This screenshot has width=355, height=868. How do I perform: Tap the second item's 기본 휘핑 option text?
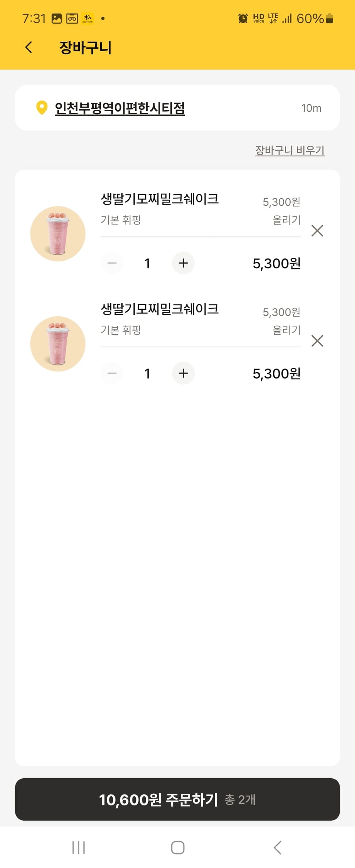click(x=121, y=330)
